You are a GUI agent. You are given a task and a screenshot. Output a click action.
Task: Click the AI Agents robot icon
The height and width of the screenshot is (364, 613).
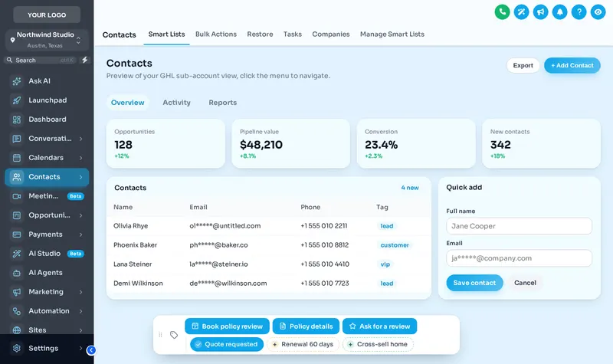tap(17, 273)
